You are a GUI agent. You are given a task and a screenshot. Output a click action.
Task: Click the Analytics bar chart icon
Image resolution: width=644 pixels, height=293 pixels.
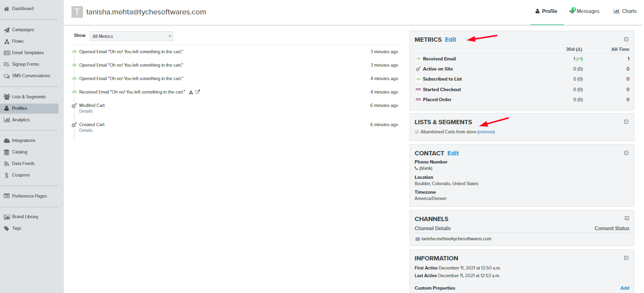7,120
